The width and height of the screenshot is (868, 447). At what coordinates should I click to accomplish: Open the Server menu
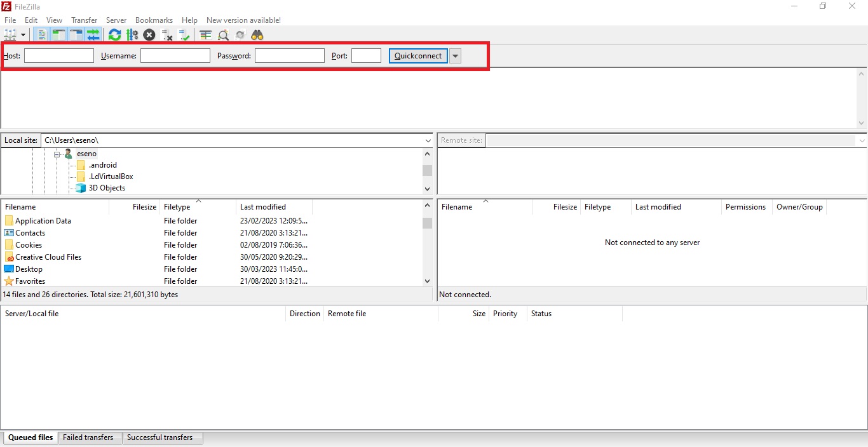tap(116, 20)
